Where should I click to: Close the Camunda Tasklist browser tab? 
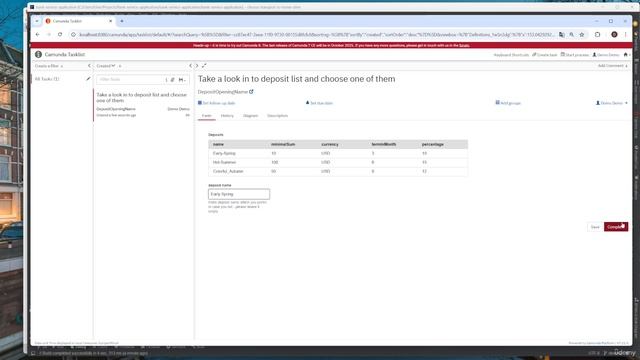pyautogui.click(x=110, y=21)
